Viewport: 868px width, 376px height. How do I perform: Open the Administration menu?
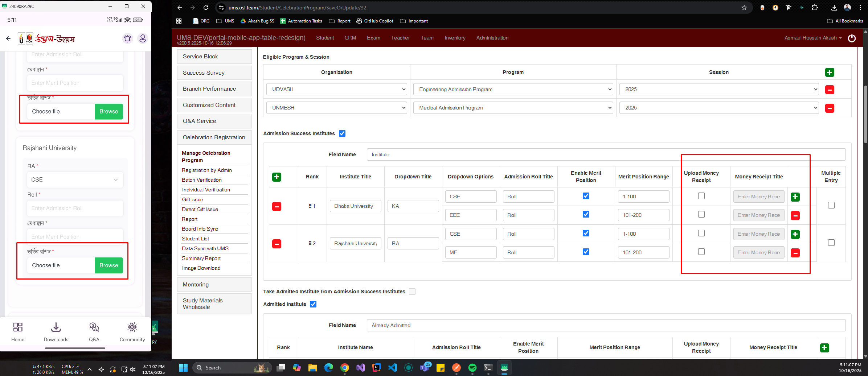pos(492,38)
